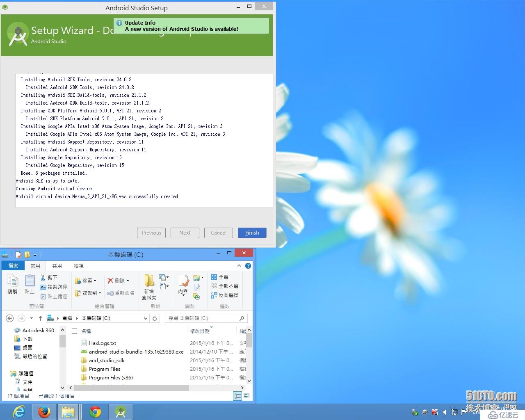Click Android Studio icon in taskbar

121,412
